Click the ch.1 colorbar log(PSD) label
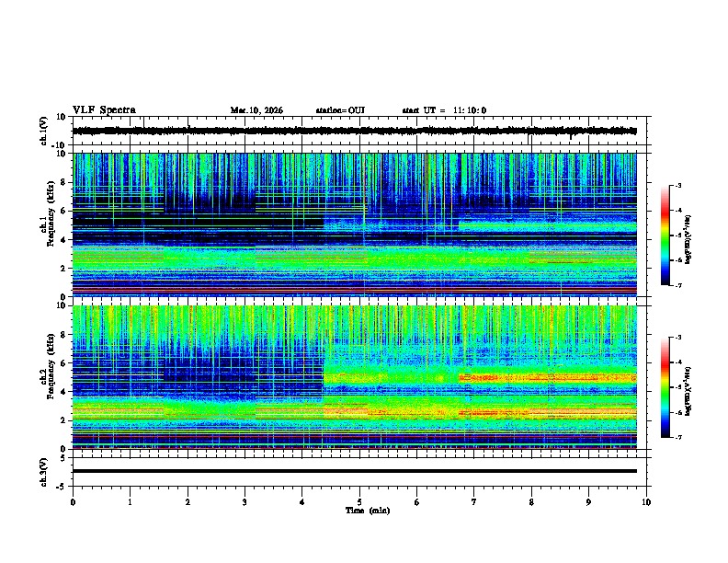 click(688, 239)
